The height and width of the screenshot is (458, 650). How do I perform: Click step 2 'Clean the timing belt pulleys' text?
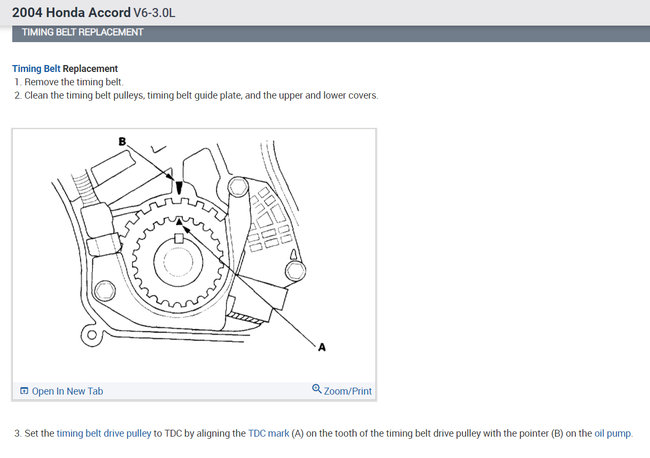[196, 95]
